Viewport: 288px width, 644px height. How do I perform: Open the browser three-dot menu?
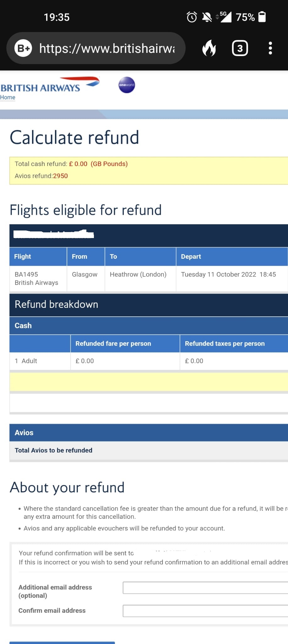pyautogui.click(x=270, y=48)
